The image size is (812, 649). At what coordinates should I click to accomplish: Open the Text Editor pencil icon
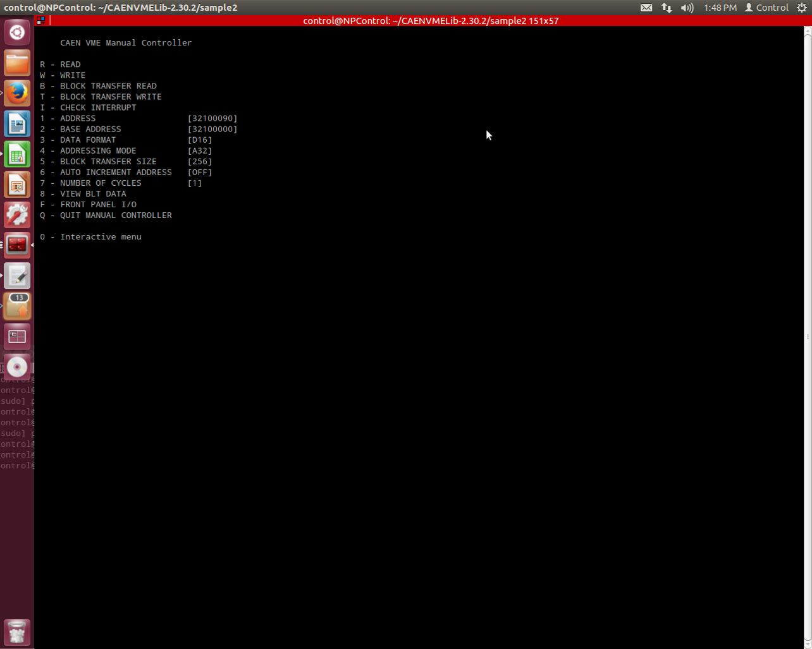coord(17,275)
